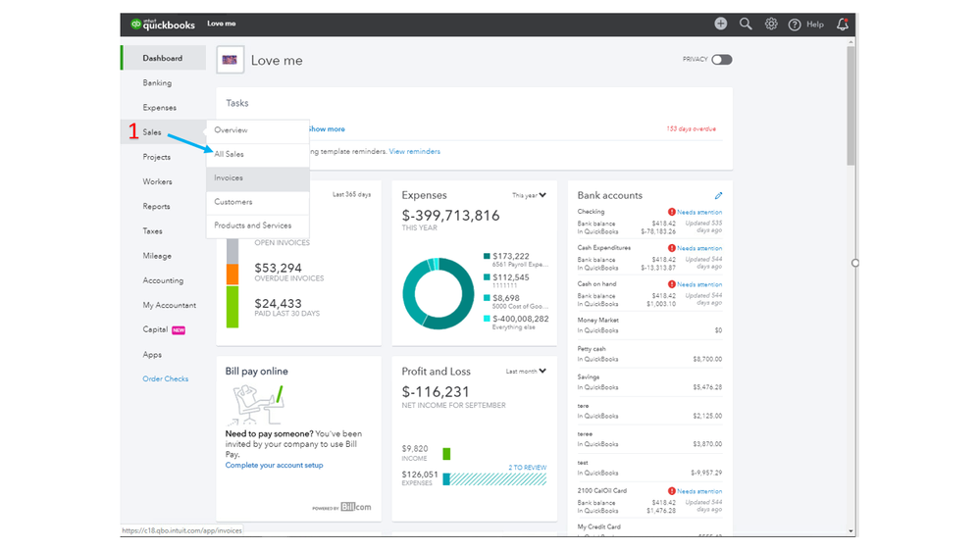Select All Sales in submenu
The height and width of the screenshot is (551, 980).
(257, 154)
